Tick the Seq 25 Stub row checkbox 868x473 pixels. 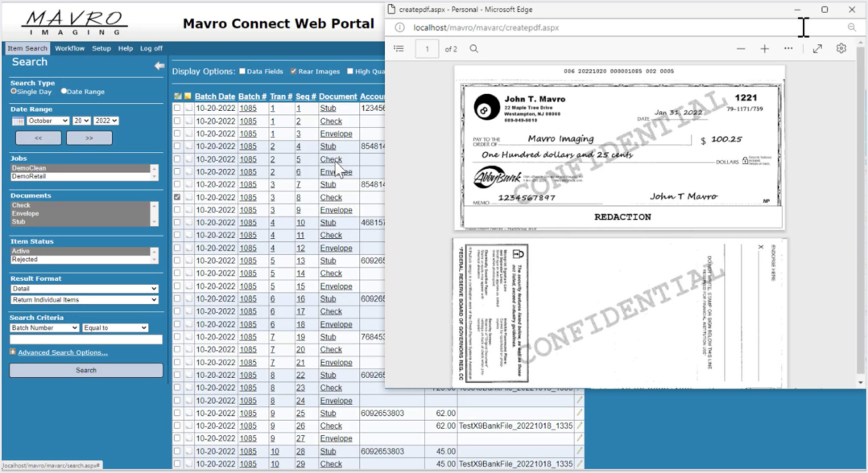click(177, 413)
